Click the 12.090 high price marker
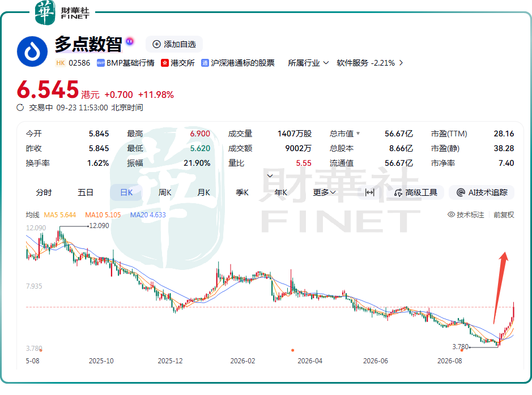Image resolution: width=532 pixels, height=395 pixels. [99, 226]
